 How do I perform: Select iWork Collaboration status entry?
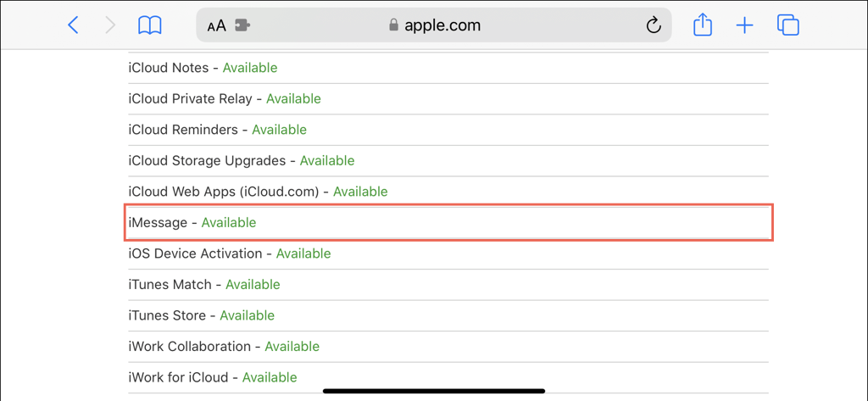pos(448,347)
